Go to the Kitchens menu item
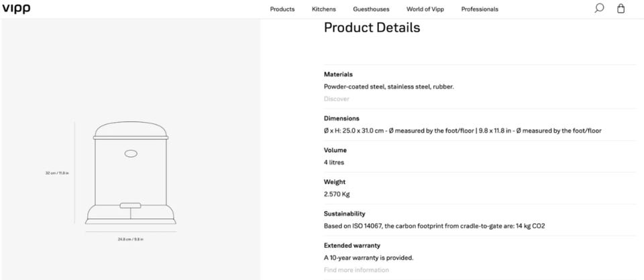Viewport: 644px width, 280px height. pyautogui.click(x=324, y=9)
